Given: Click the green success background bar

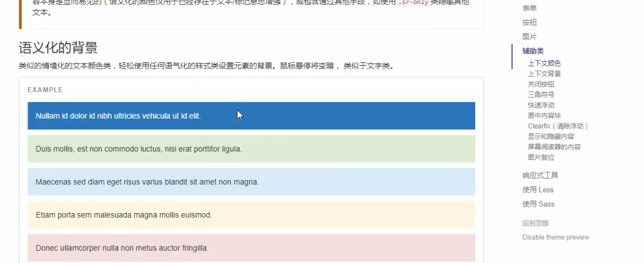Looking at the screenshot, I should point(251,149).
